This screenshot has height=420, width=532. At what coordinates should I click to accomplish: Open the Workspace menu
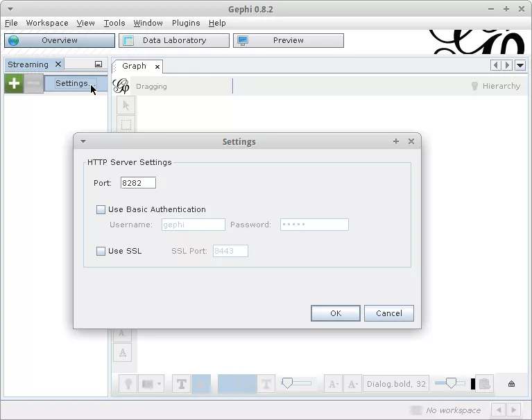click(x=47, y=23)
